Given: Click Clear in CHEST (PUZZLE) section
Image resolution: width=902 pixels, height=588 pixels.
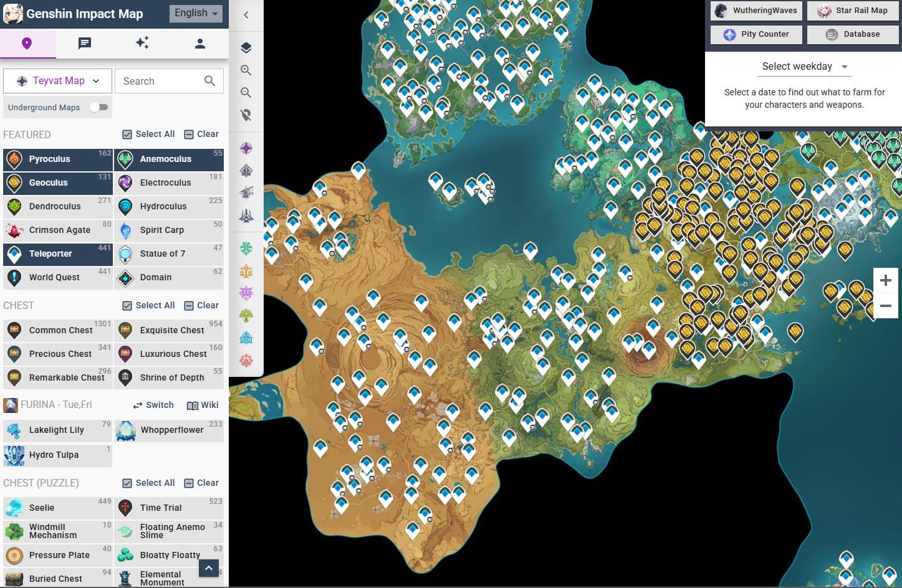Looking at the screenshot, I should click(201, 483).
